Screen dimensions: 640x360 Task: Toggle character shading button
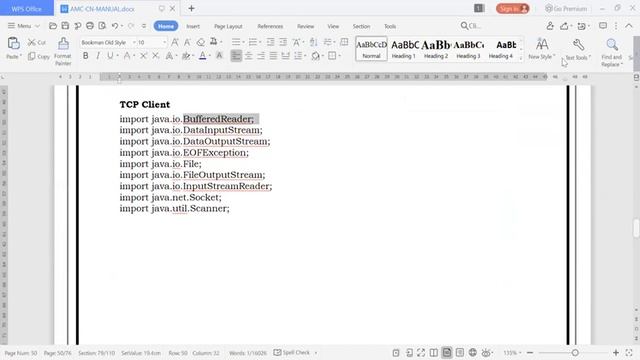[x=219, y=56]
